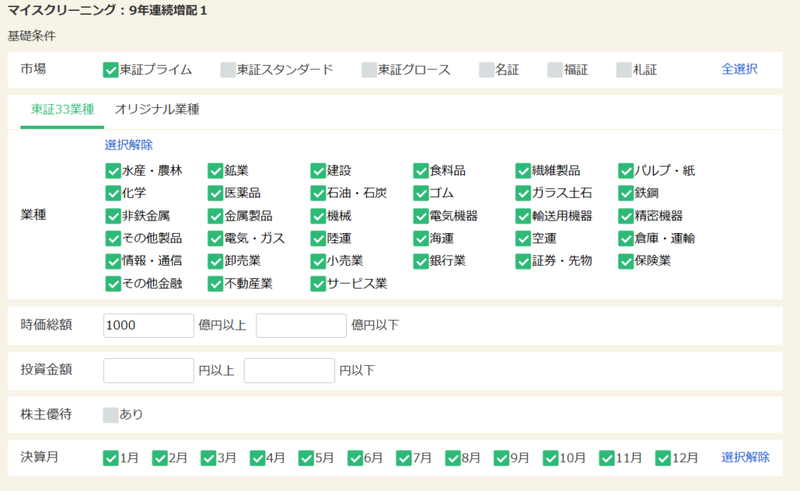Toggle the 輸送用機器 checkbox
The height and width of the screenshot is (491, 800).
tap(523, 216)
